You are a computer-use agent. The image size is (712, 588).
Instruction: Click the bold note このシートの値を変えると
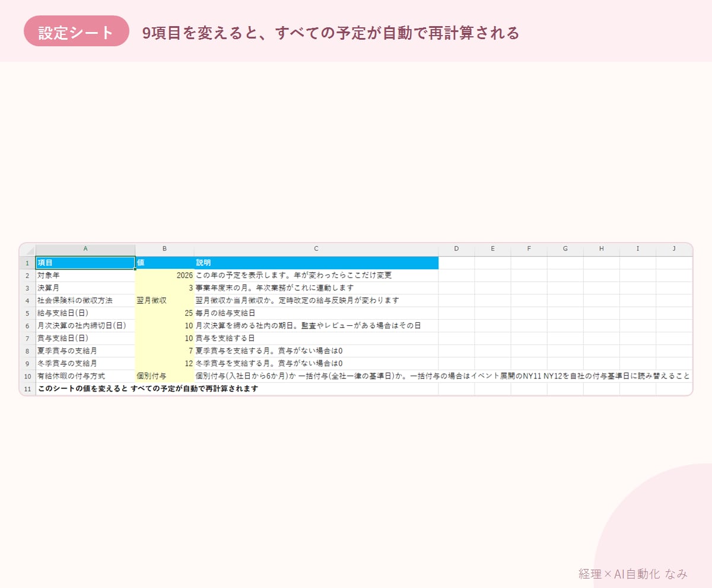148,389
